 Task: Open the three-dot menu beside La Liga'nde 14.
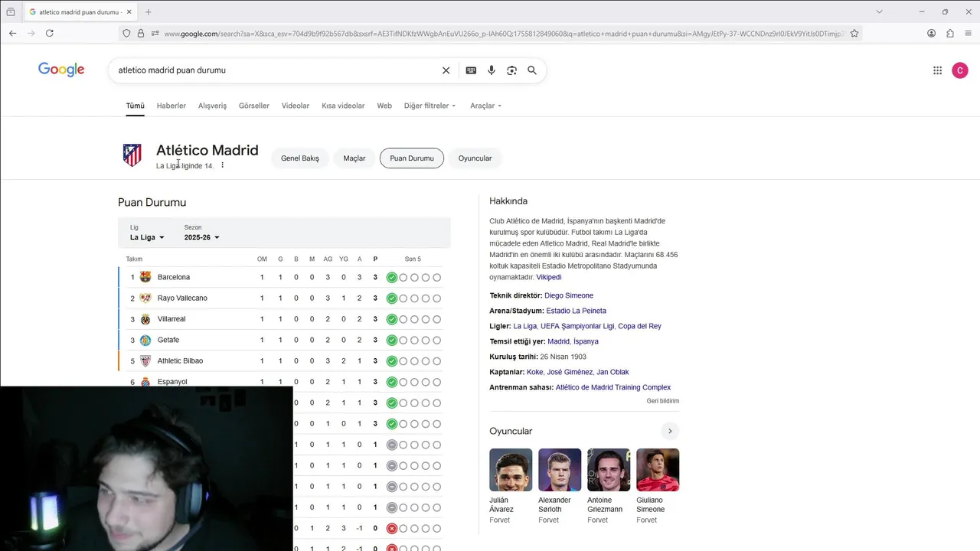coord(223,165)
